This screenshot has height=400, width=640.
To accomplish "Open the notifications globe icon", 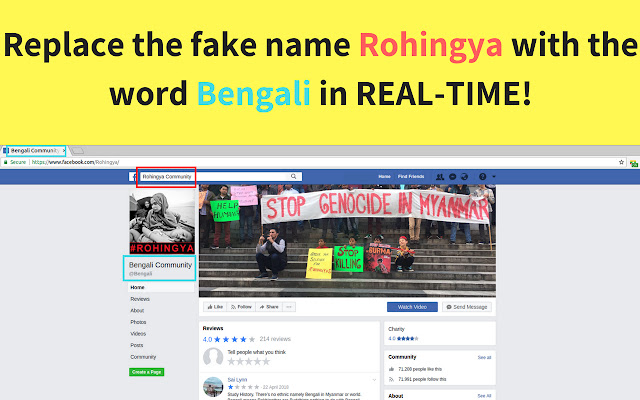I will (464, 177).
